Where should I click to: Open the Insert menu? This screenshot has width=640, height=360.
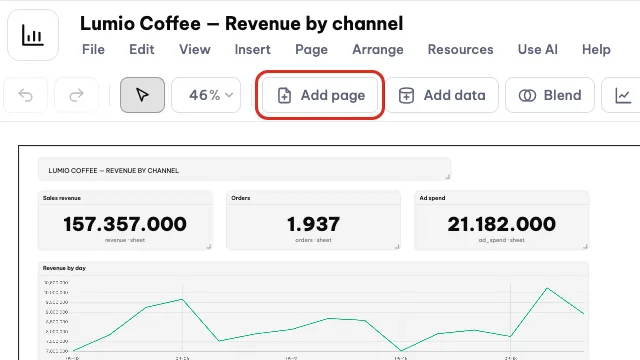coord(252,49)
